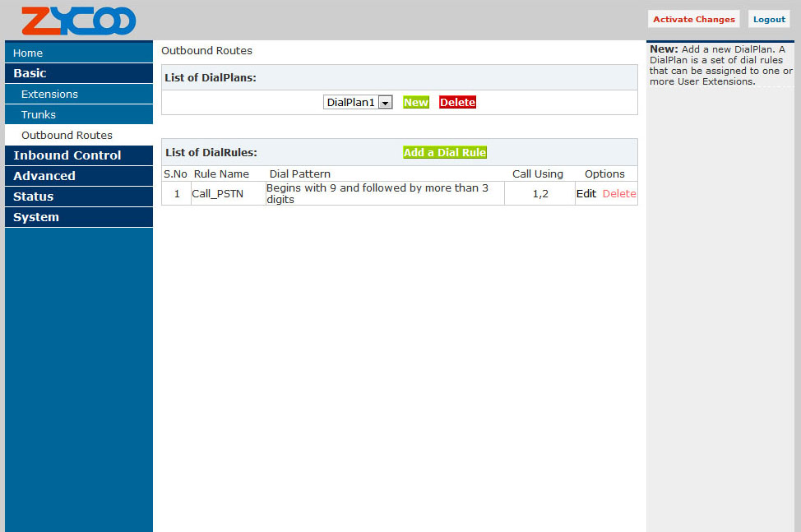Open the Trunks page

click(x=39, y=115)
